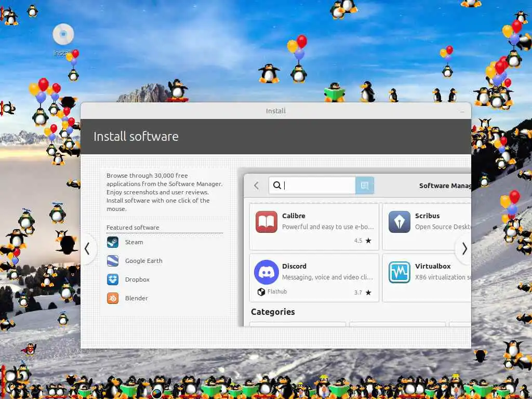The width and height of the screenshot is (532, 399).
Task: Select the Dropbox label text
Action: (137, 280)
